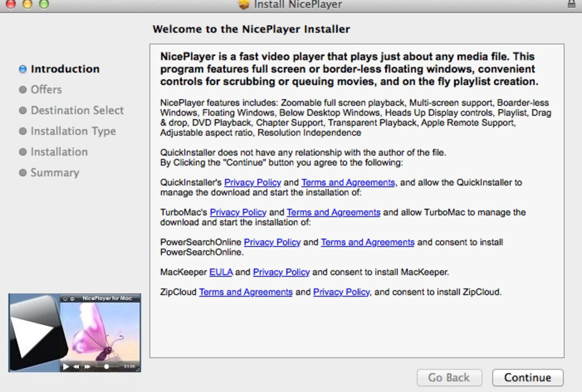Click the Destination Select step
582x392 pixels.
[x=77, y=110]
